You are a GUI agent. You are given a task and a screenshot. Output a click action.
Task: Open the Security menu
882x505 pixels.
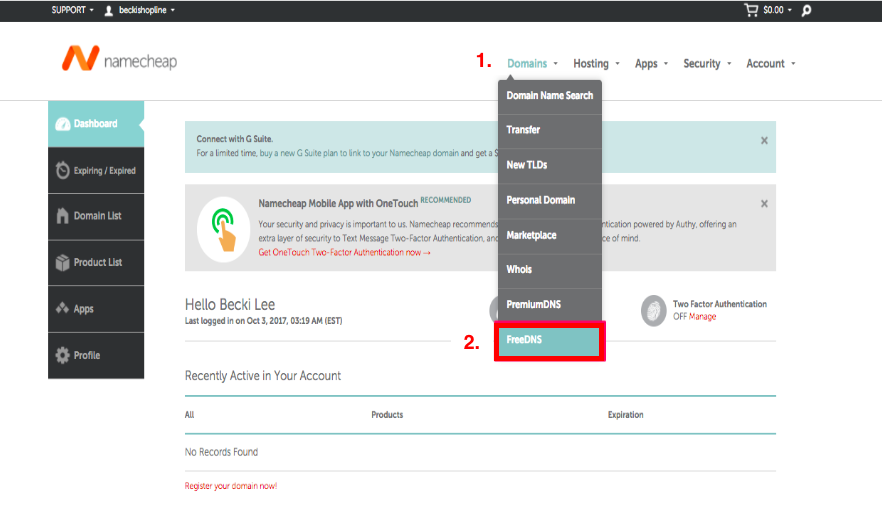pyautogui.click(x=707, y=64)
